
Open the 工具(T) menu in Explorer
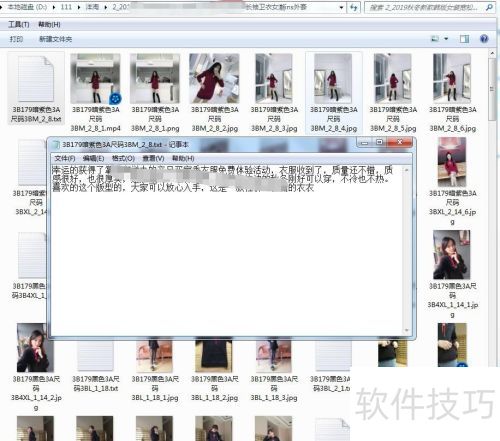tap(18, 24)
